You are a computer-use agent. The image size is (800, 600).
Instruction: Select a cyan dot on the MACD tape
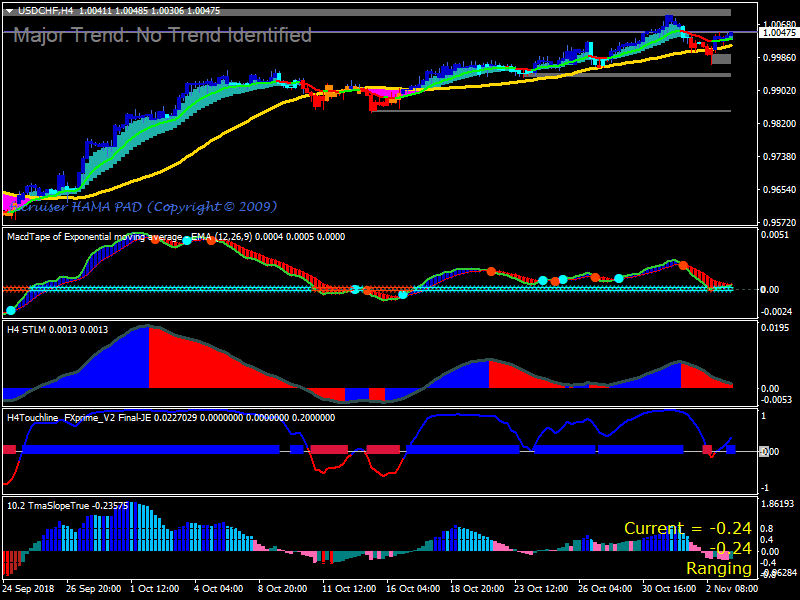click(x=356, y=288)
